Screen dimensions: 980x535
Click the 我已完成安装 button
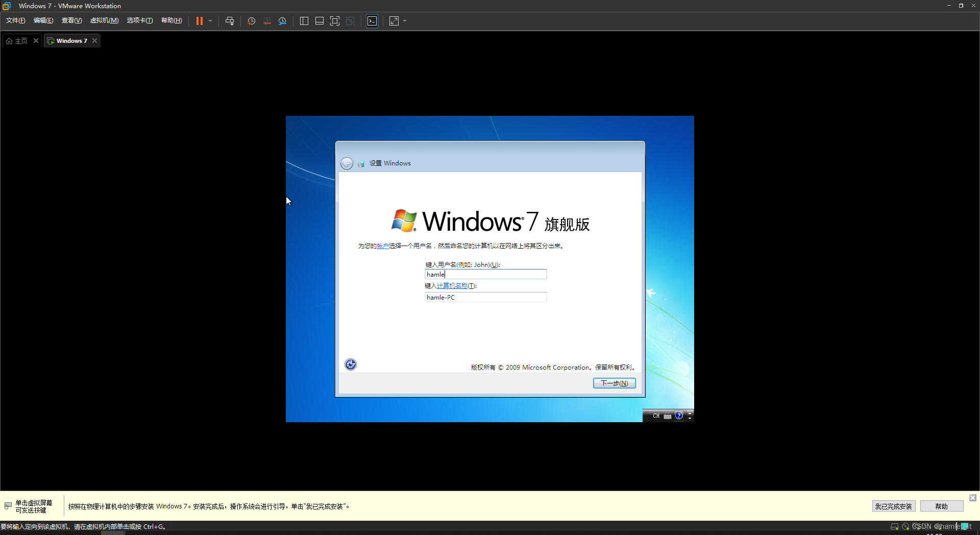(893, 506)
